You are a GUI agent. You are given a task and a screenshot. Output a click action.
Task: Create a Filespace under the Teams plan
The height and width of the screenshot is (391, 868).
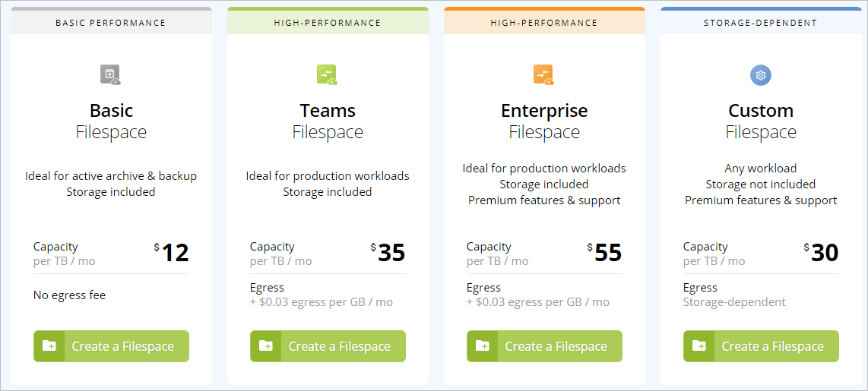pyautogui.click(x=328, y=346)
